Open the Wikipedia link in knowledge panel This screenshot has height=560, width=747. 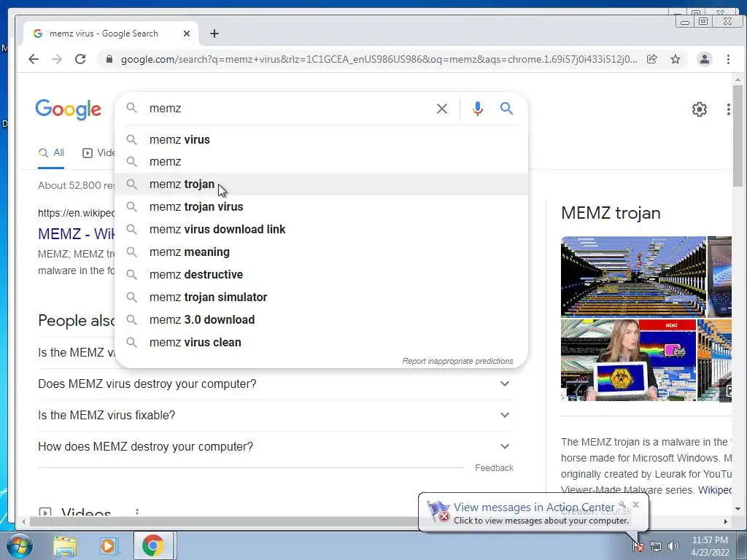715,489
